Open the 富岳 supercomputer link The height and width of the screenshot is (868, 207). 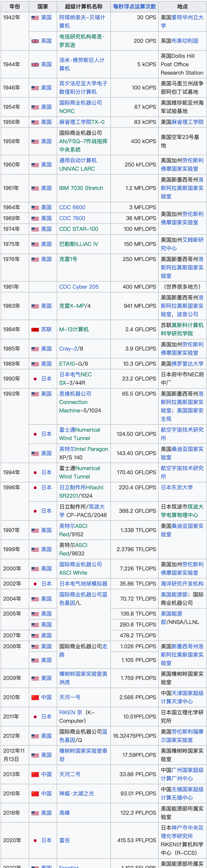click(64, 841)
